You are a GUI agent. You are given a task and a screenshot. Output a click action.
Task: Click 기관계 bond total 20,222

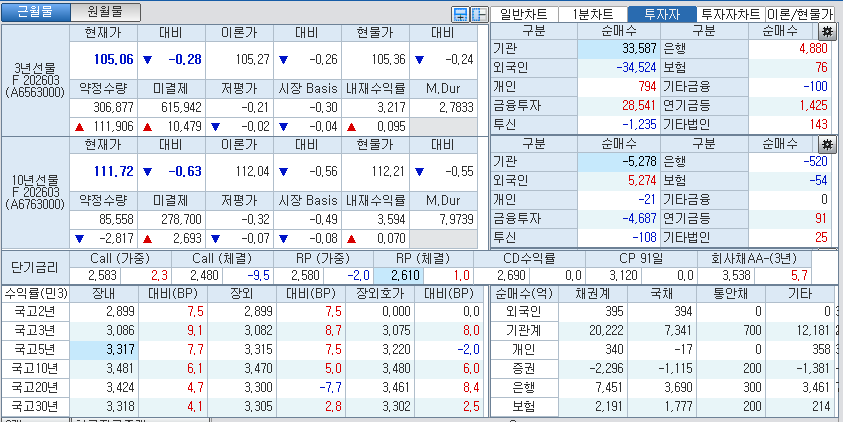click(x=593, y=330)
